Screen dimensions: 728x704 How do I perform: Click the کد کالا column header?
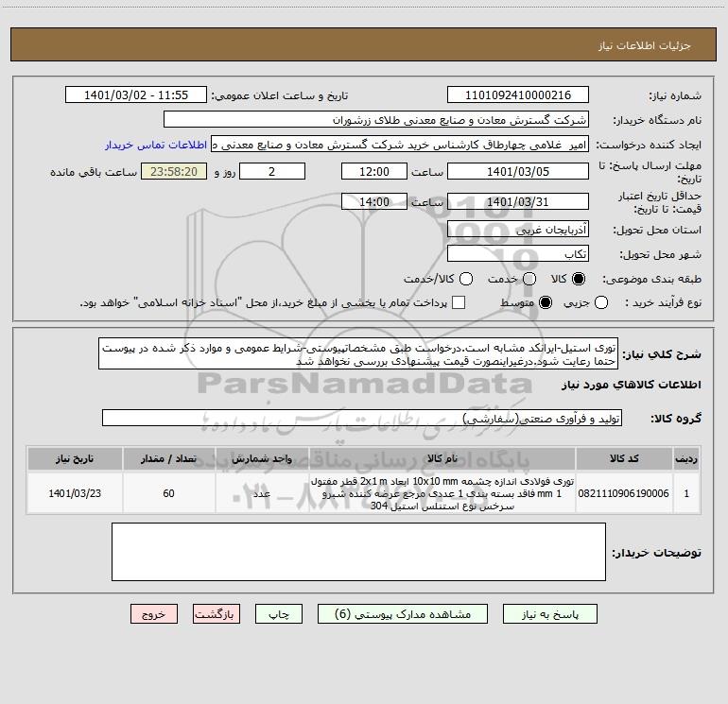[624, 459]
